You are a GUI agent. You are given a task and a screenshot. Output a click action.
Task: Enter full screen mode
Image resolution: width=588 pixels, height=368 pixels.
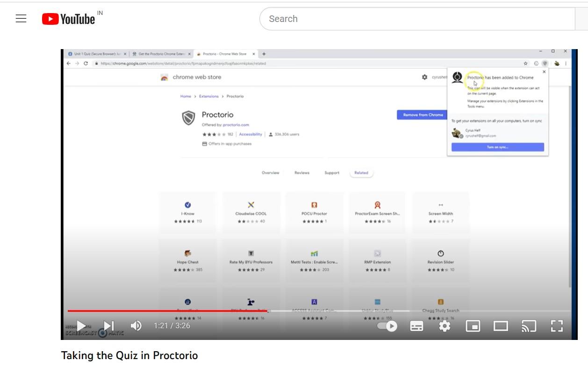click(x=557, y=326)
